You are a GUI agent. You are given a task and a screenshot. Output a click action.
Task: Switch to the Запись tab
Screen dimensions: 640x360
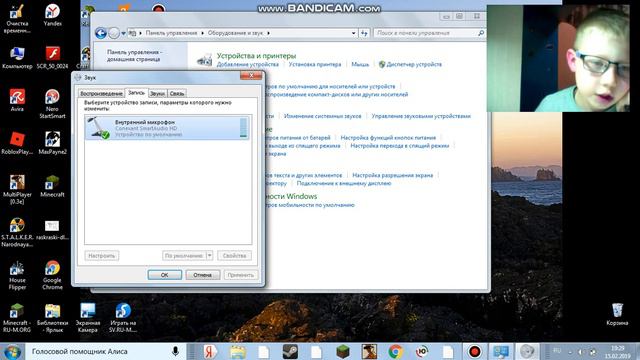pyautogui.click(x=136, y=93)
